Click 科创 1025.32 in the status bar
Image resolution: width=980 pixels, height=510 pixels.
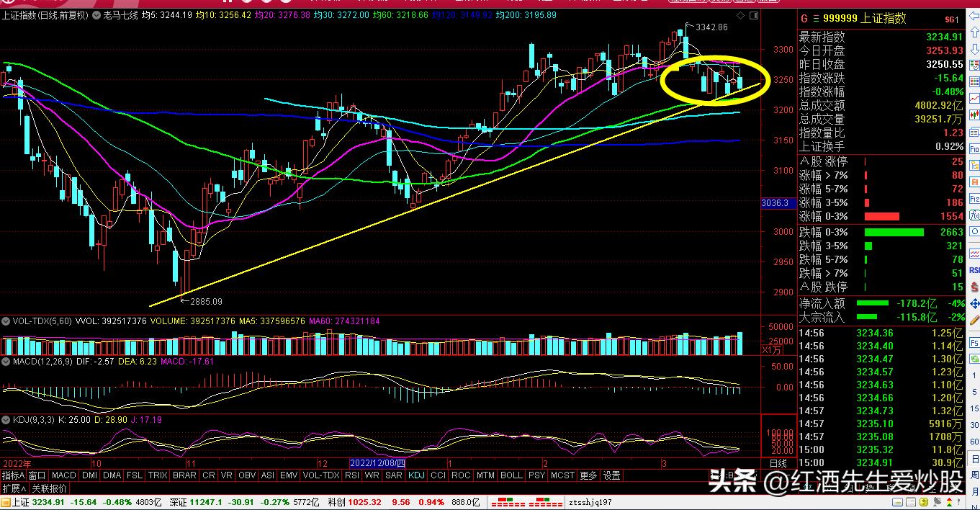point(354,502)
